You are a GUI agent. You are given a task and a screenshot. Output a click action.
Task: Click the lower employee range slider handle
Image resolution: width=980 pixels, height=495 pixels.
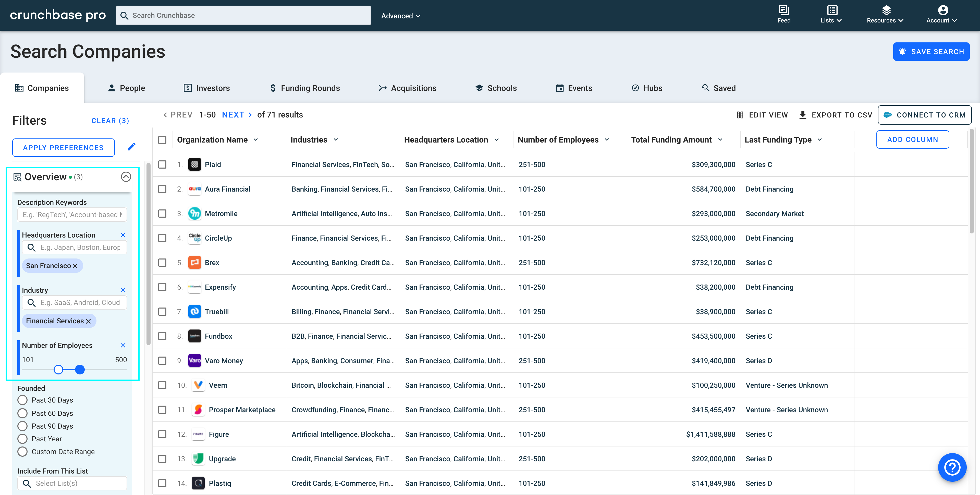point(58,369)
